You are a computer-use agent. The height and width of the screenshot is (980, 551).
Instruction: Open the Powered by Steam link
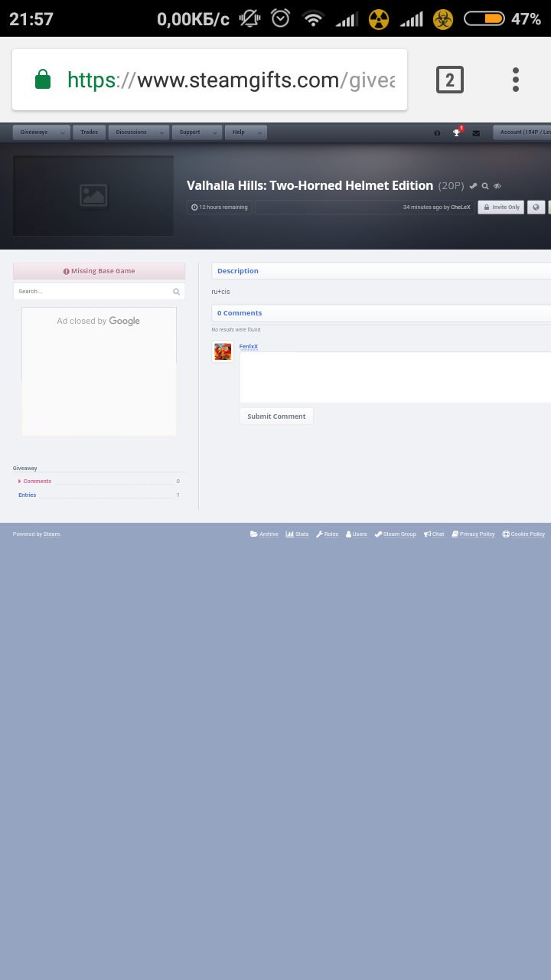51,534
